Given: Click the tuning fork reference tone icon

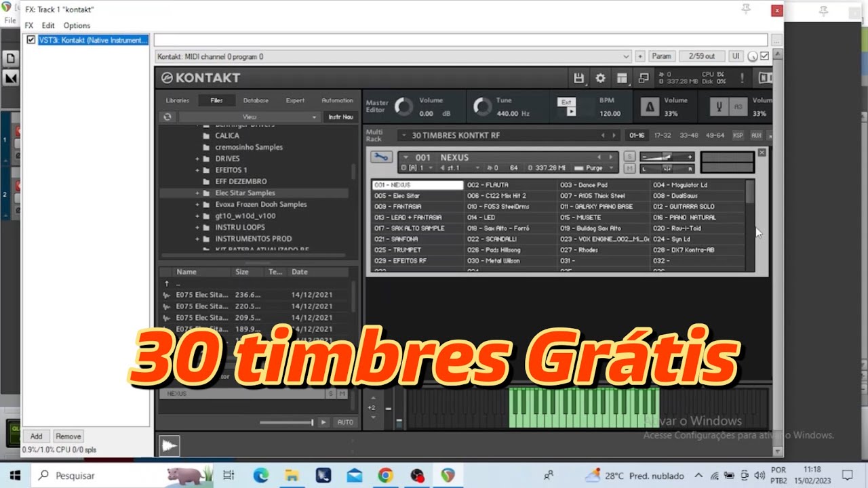Looking at the screenshot, I should [x=720, y=106].
